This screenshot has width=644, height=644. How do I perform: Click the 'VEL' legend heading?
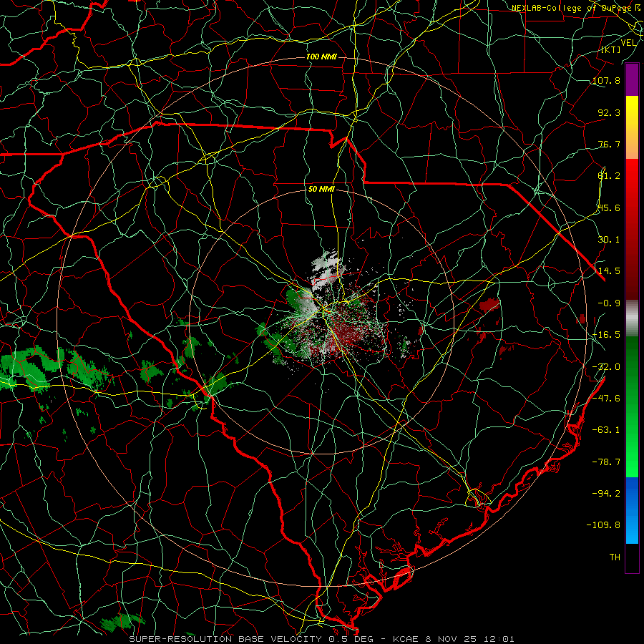pyautogui.click(x=628, y=43)
